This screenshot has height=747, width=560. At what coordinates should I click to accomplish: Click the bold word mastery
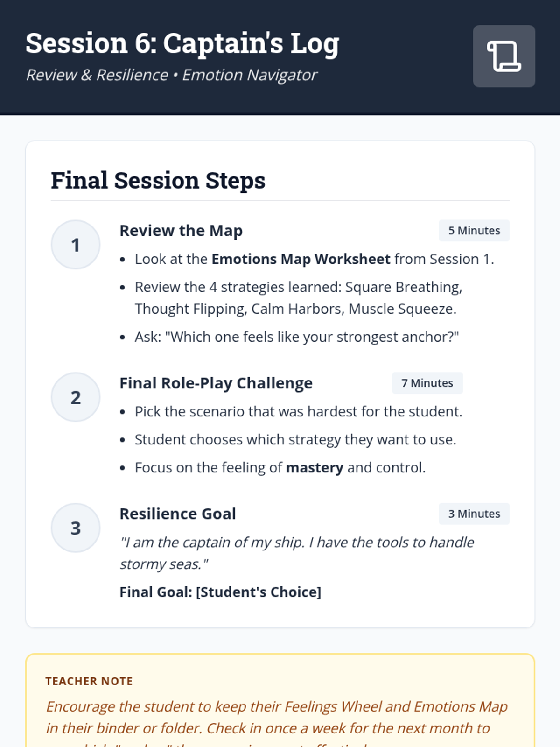click(x=315, y=467)
